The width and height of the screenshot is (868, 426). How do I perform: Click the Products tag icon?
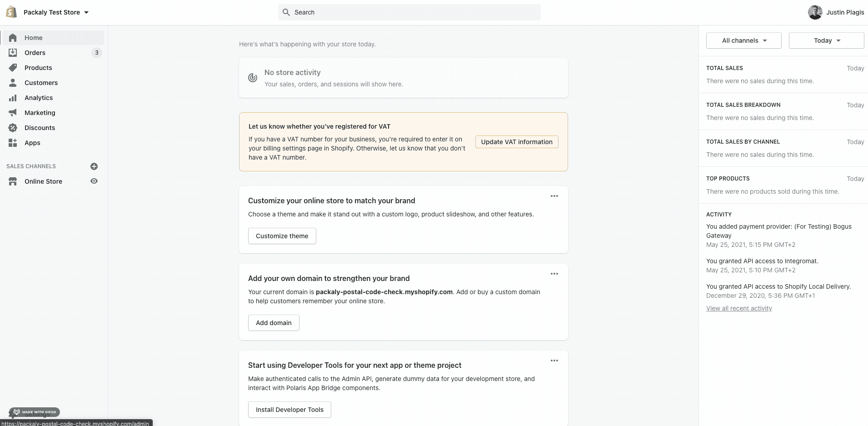13,68
